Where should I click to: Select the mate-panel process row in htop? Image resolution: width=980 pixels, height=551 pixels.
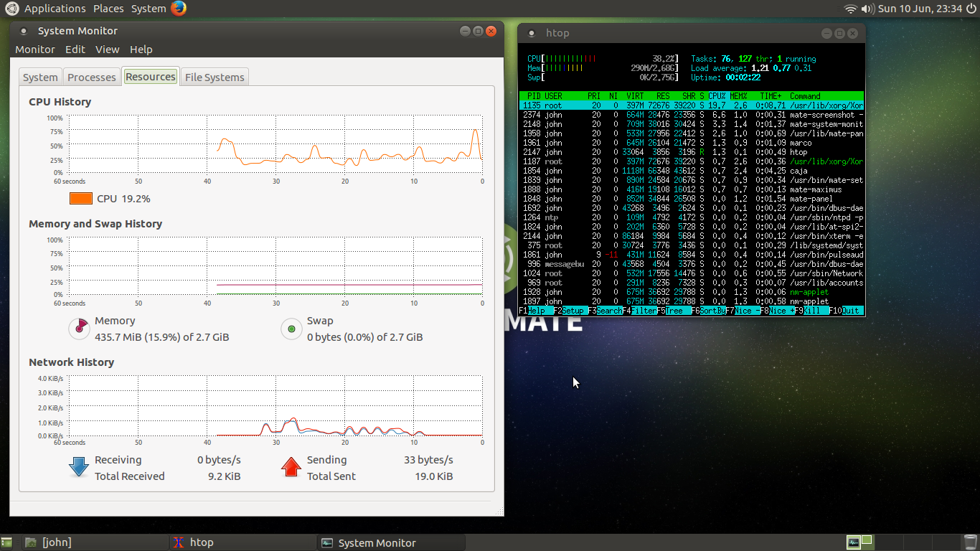pyautogui.click(x=692, y=199)
